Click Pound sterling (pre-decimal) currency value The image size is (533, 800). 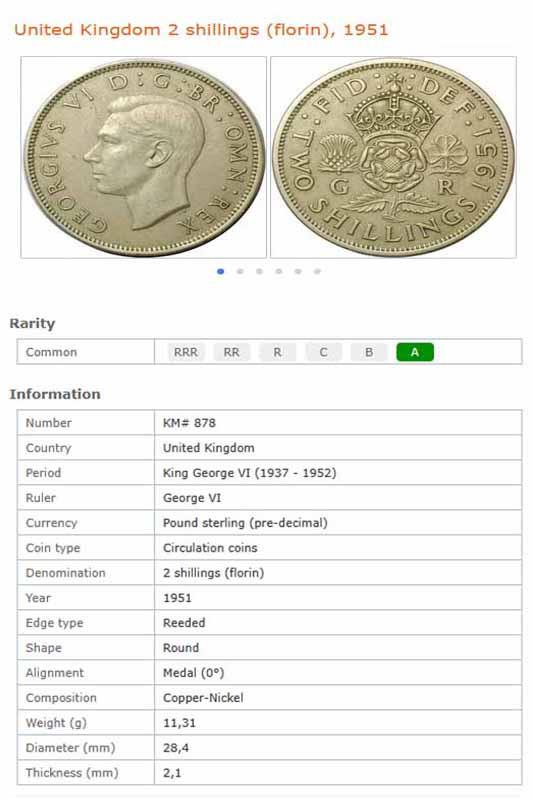click(245, 523)
